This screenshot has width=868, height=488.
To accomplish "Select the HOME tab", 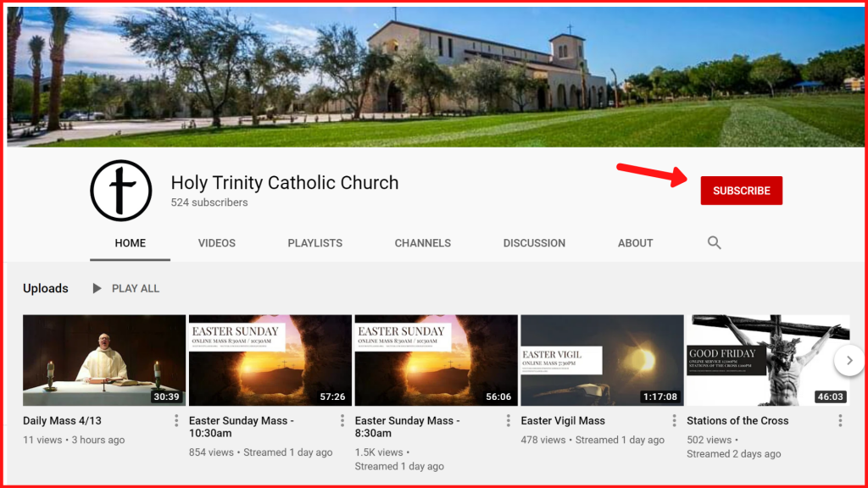I will pyautogui.click(x=130, y=243).
